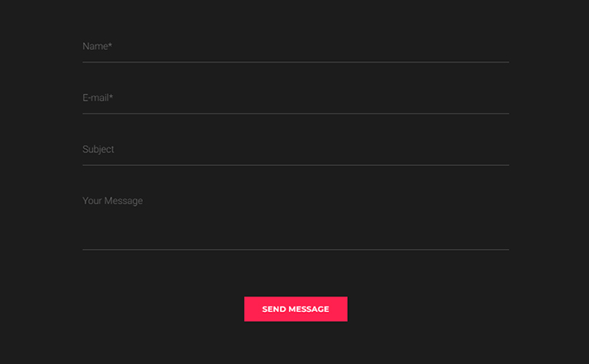Click the empty area of the message textarea
This screenshot has width=589, height=364.
pyautogui.click(x=323, y=227)
